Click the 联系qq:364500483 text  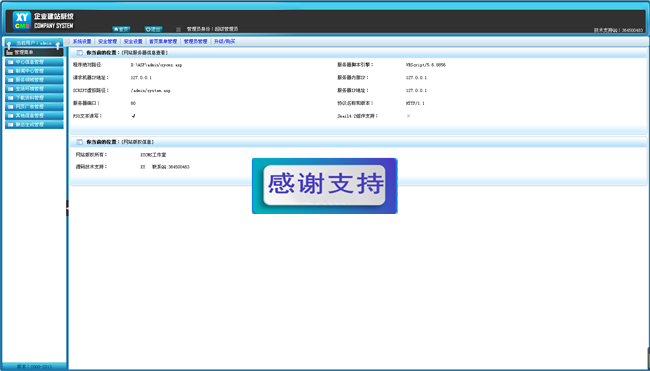171,167
